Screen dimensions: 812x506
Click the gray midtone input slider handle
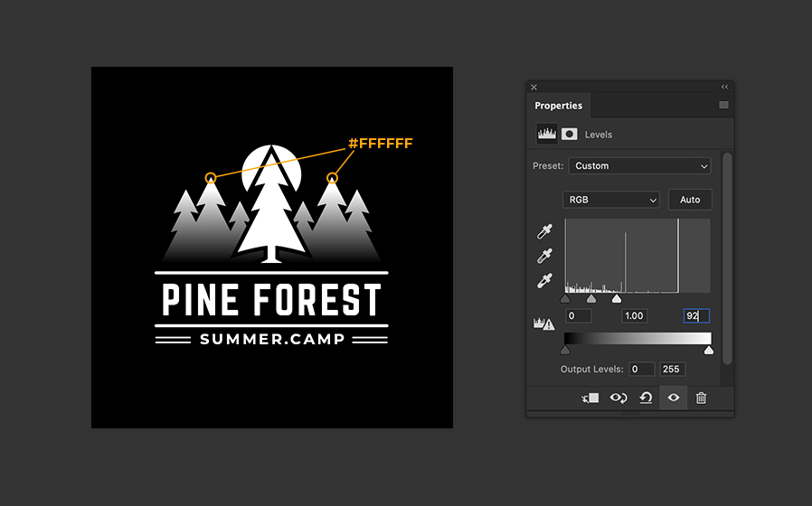click(590, 299)
